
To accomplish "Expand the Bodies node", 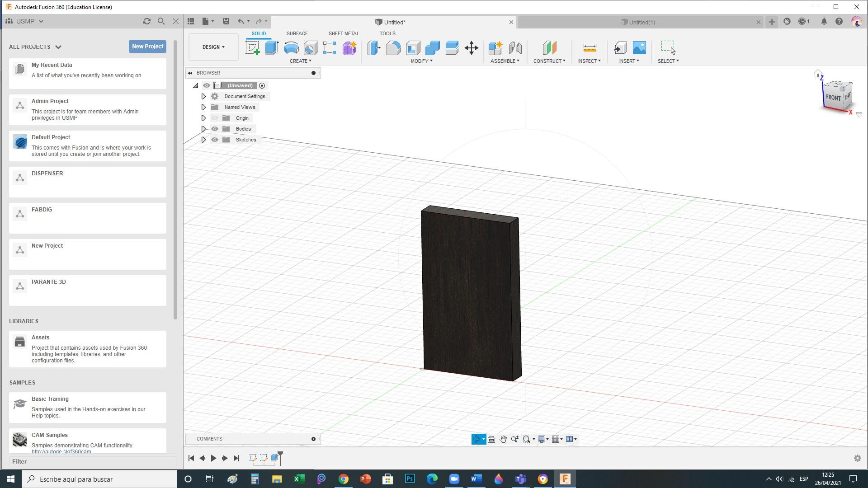I will coord(203,129).
